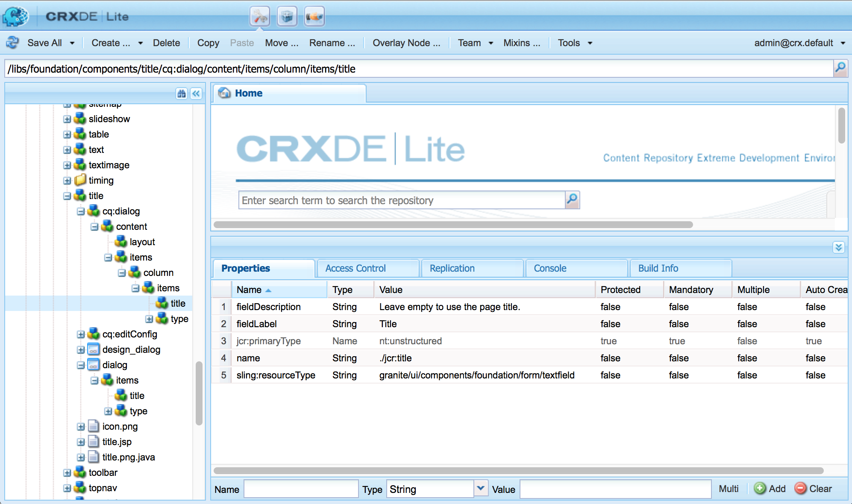Viewport: 852px width, 504px height.
Task: Collapse the cq:dialog tree node
Action: pyautogui.click(x=81, y=211)
